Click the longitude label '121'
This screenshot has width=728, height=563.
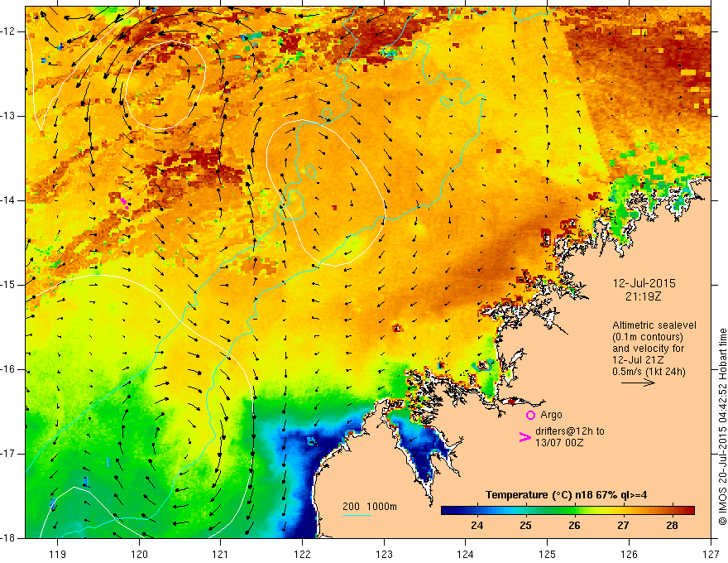221,555
